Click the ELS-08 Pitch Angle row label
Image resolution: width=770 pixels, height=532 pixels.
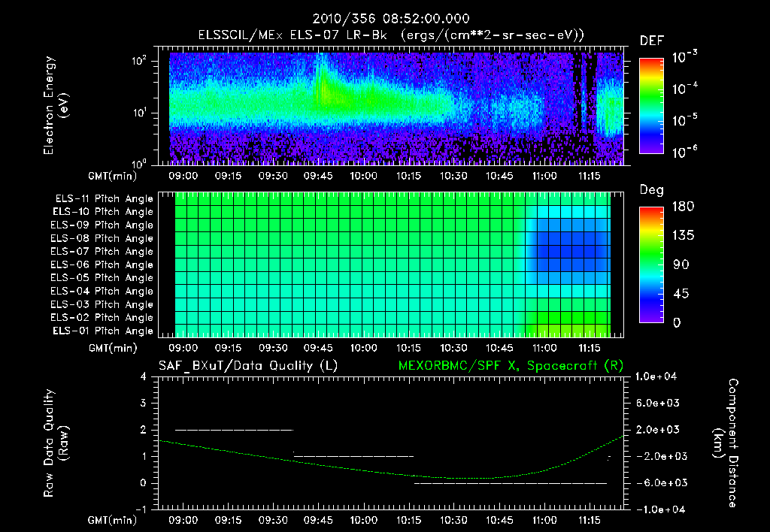click(102, 238)
